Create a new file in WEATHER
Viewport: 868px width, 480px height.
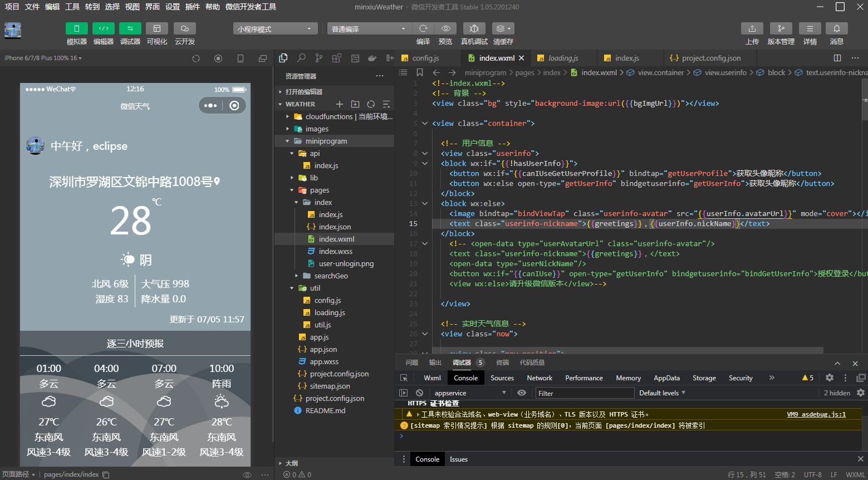point(340,104)
